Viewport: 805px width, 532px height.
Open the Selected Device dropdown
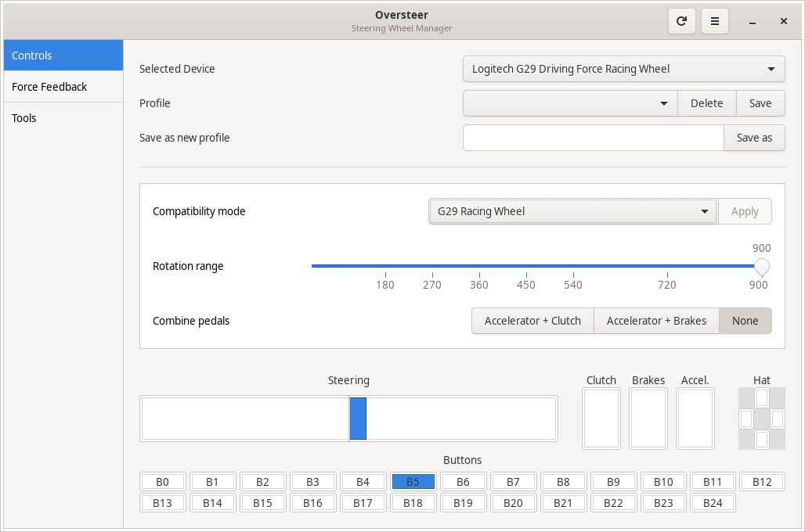[x=623, y=69]
